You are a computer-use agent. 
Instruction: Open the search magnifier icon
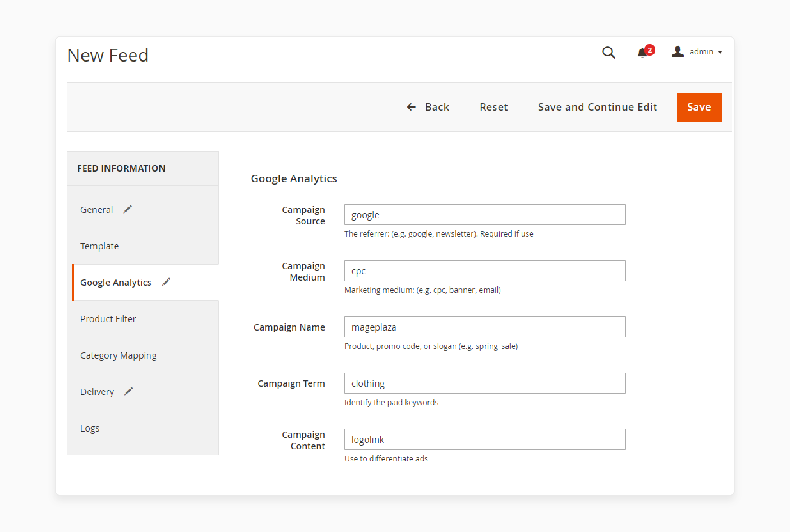(608, 53)
